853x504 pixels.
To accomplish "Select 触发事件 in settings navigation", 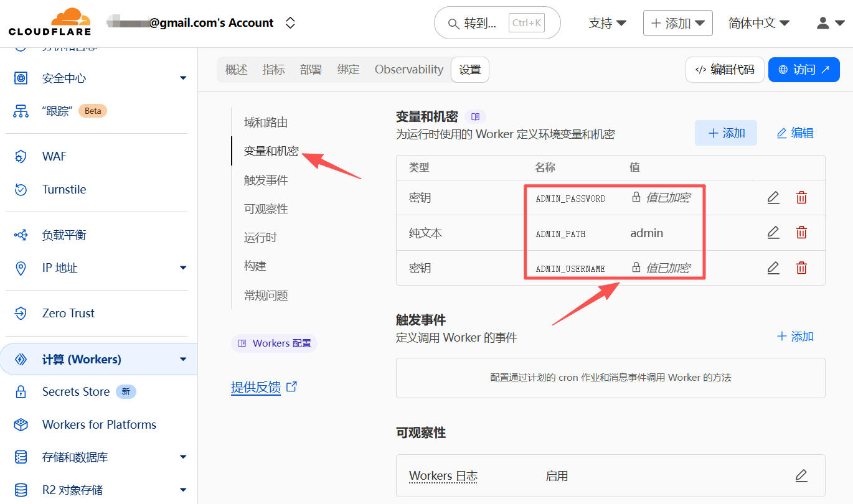I will [266, 180].
